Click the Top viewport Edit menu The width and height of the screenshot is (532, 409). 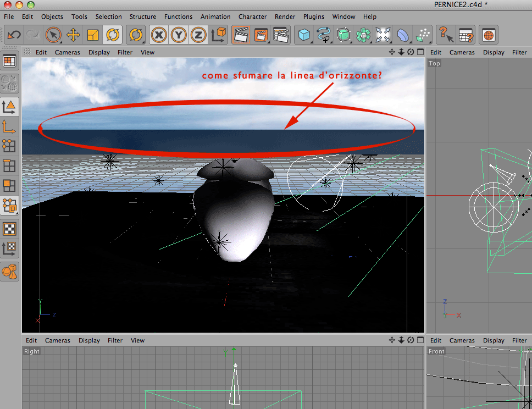point(436,52)
